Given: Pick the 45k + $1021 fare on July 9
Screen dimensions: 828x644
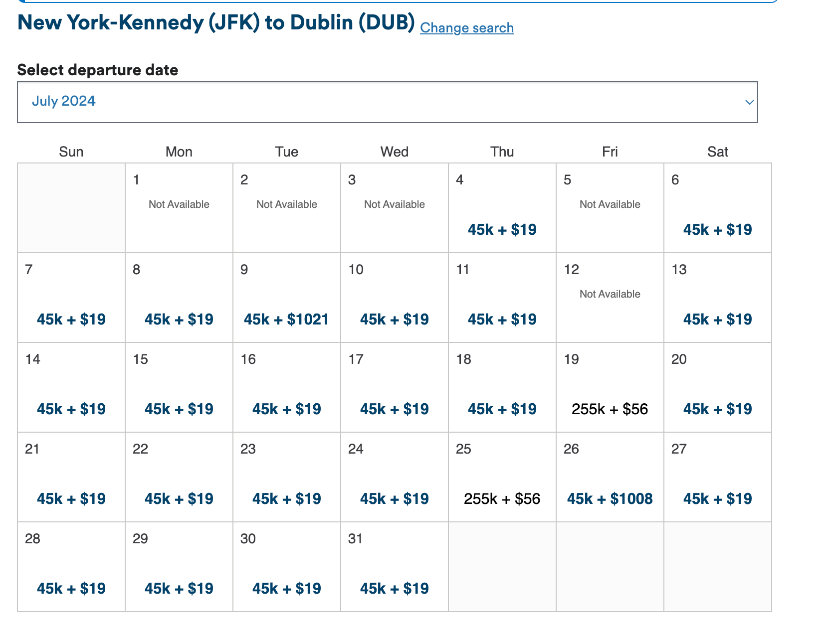Looking at the screenshot, I should (286, 319).
